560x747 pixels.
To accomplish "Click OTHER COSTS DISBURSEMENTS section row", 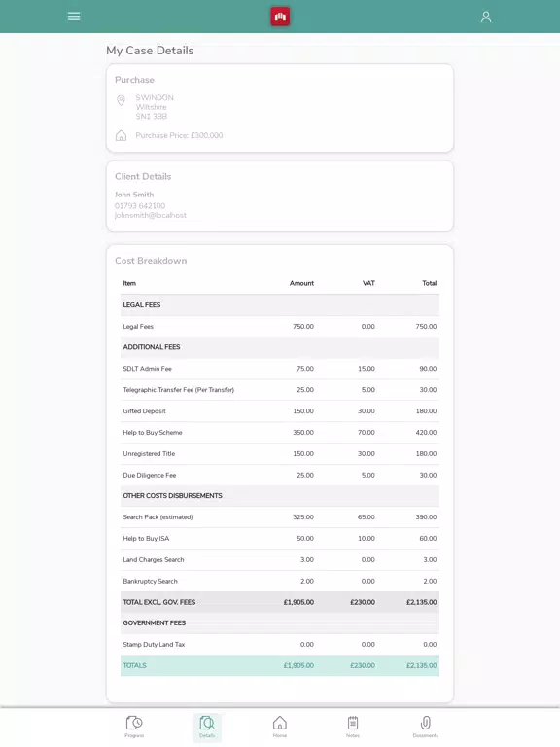I will pyautogui.click(x=280, y=495).
